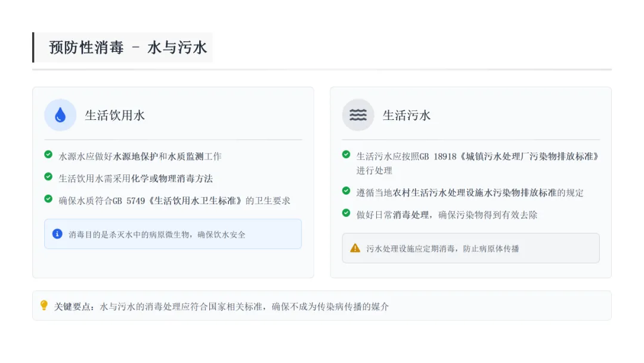The height and width of the screenshot is (363, 644).
Task: Click the green check beside 遵循当地农村生活污水
Action: [346, 191]
